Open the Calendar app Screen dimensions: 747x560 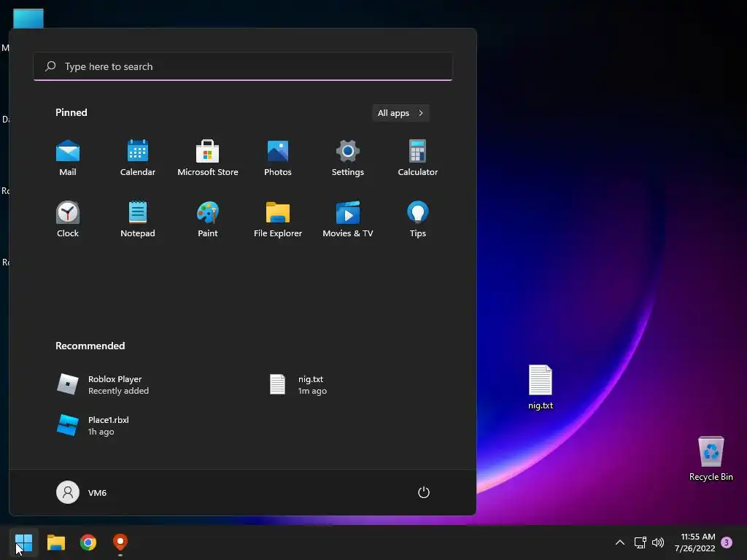pyautogui.click(x=138, y=158)
